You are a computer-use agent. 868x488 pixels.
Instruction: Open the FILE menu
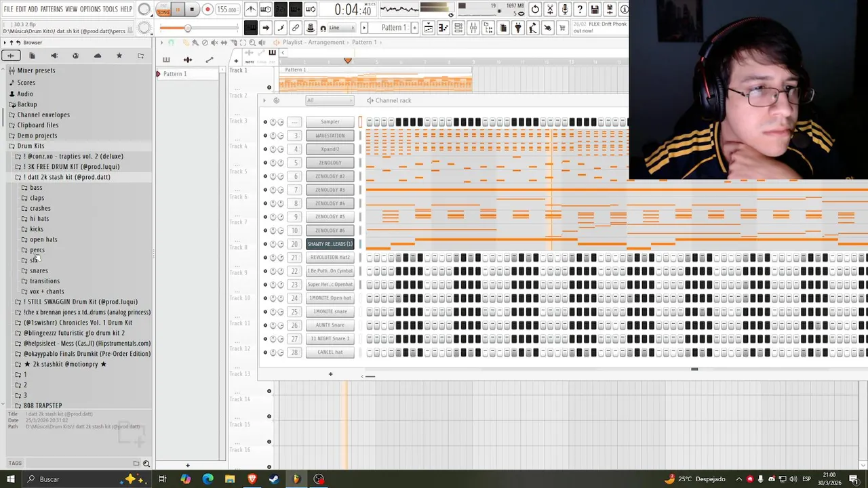[8, 9]
